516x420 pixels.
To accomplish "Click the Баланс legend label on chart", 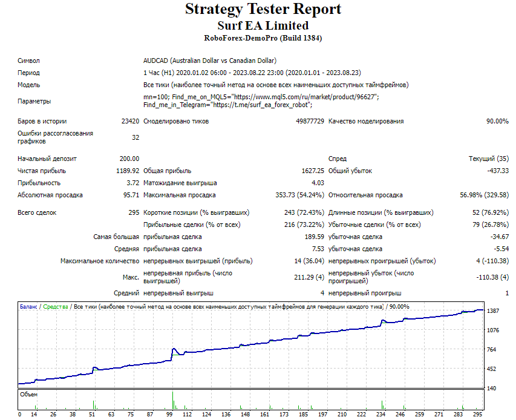I will point(28,307).
